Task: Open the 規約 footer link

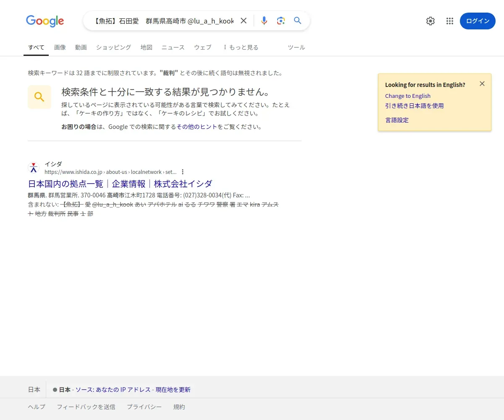Action: click(x=179, y=407)
